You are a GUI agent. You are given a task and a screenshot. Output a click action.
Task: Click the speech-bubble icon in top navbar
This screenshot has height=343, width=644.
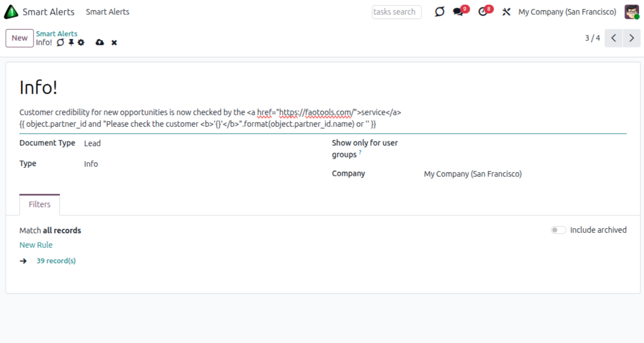click(439, 12)
